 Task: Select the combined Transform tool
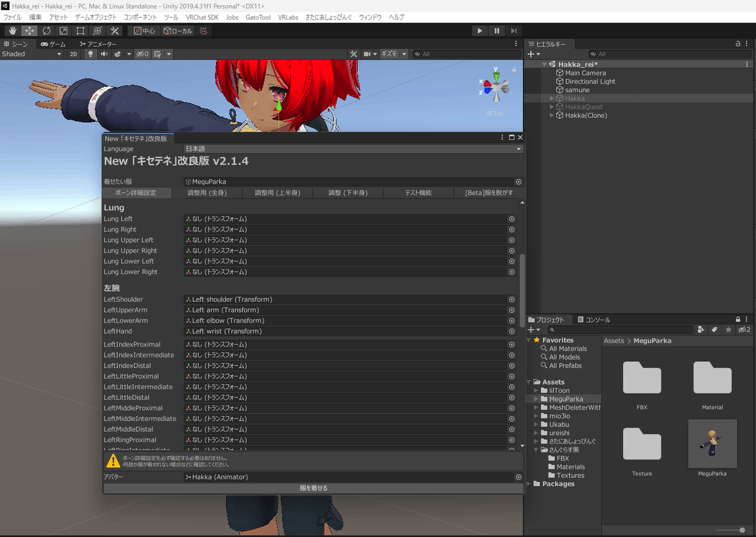[98, 31]
